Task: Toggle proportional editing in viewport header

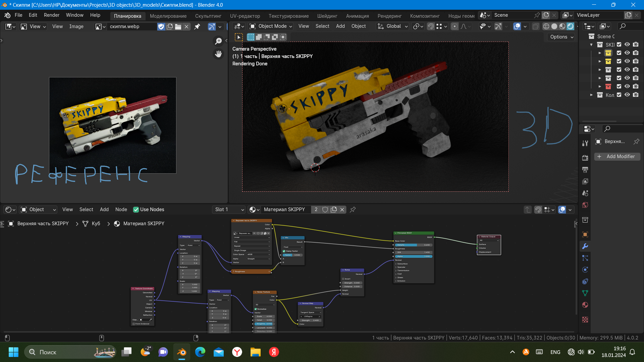Action: 454,26
